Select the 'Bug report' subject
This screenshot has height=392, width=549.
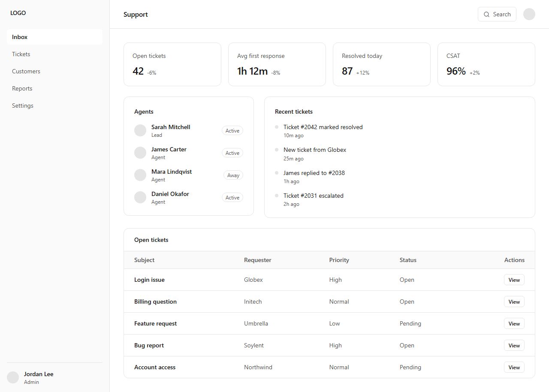149,345
